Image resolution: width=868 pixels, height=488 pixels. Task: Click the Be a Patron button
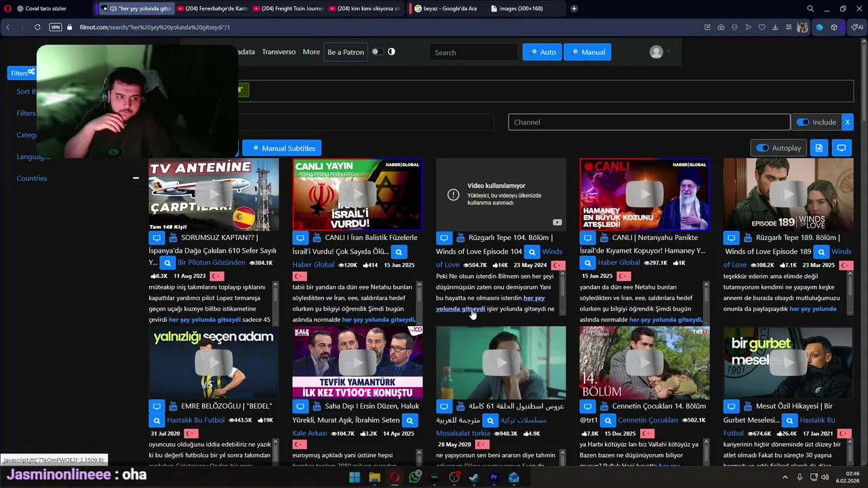point(346,52)
